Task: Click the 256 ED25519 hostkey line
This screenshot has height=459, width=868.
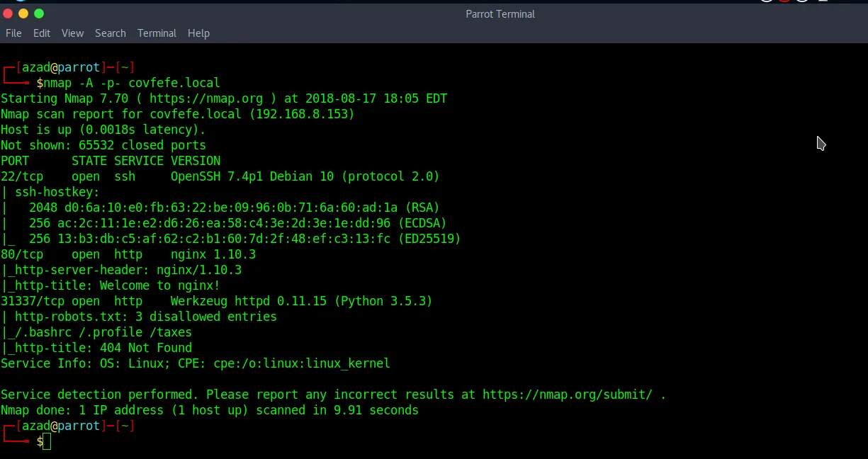Action: pyautogui.click(x=231, y=239)
